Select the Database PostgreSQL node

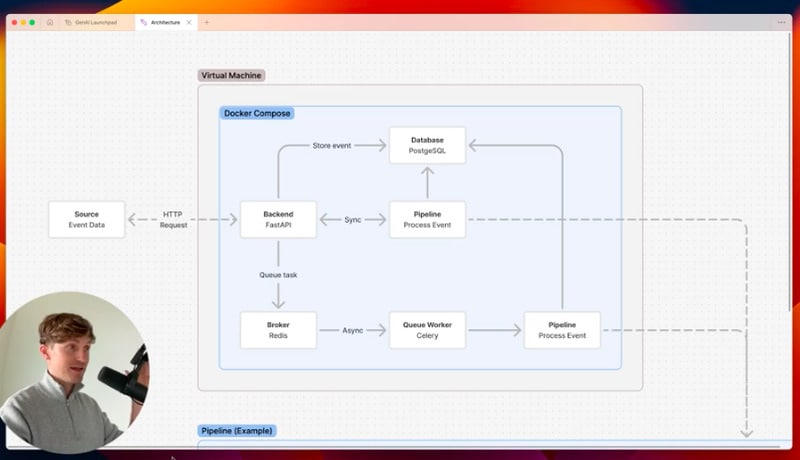pyautogui.click(x=427, y=145)
